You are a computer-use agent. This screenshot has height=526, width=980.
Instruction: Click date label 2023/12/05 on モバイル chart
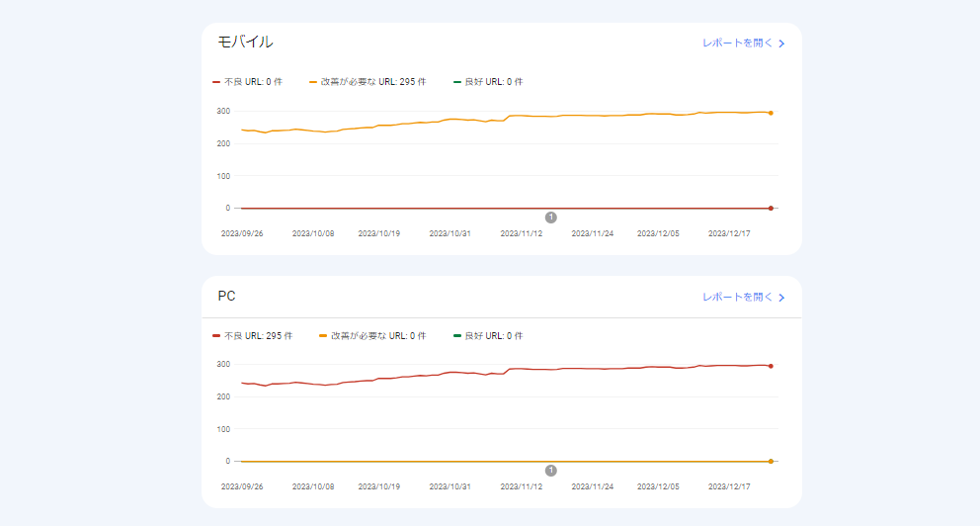(x=658, y=233)
